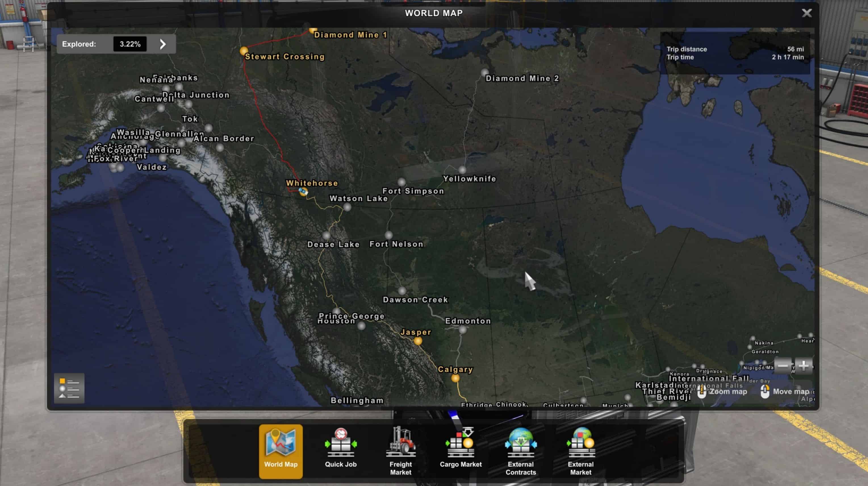This screenshot has width=868, height=486.
Task: Select the Jasper city marker
Action: [x=418, y=341]
